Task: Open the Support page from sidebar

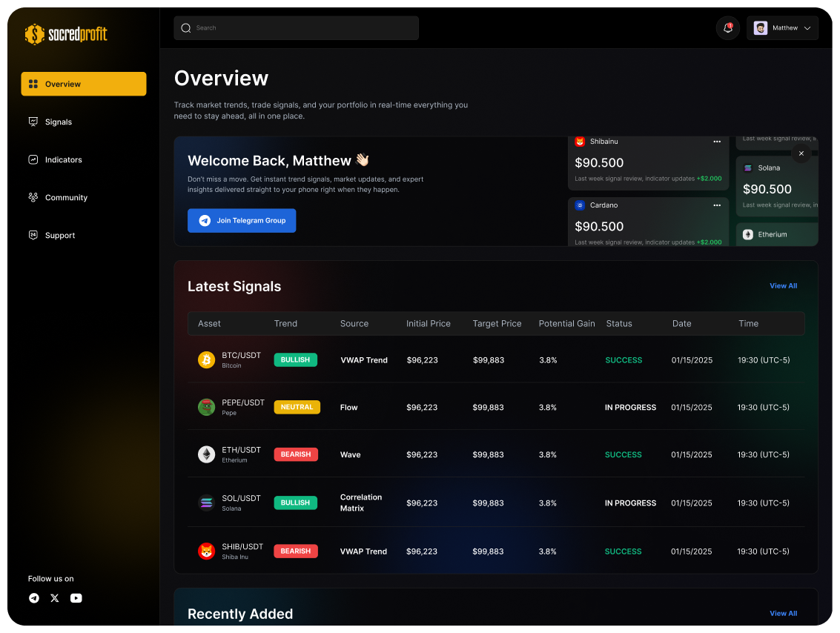Action: [x=59, y=236]
